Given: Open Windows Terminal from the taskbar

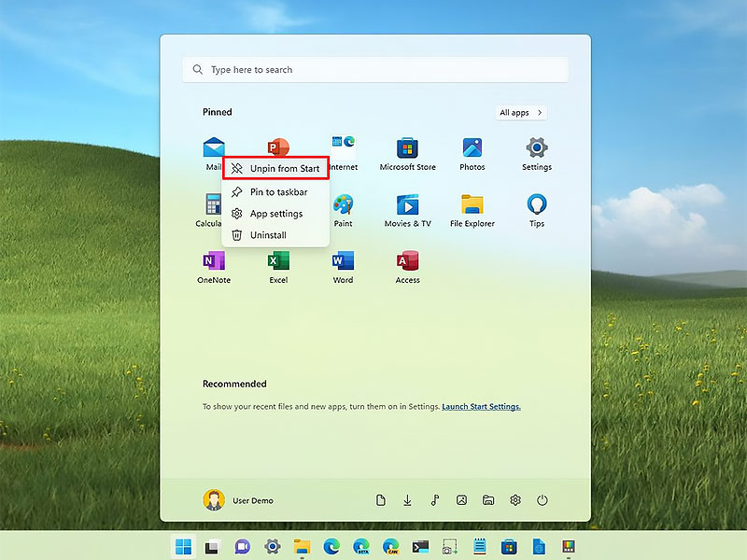Looking at the screenshot, I should click(420, 546).
